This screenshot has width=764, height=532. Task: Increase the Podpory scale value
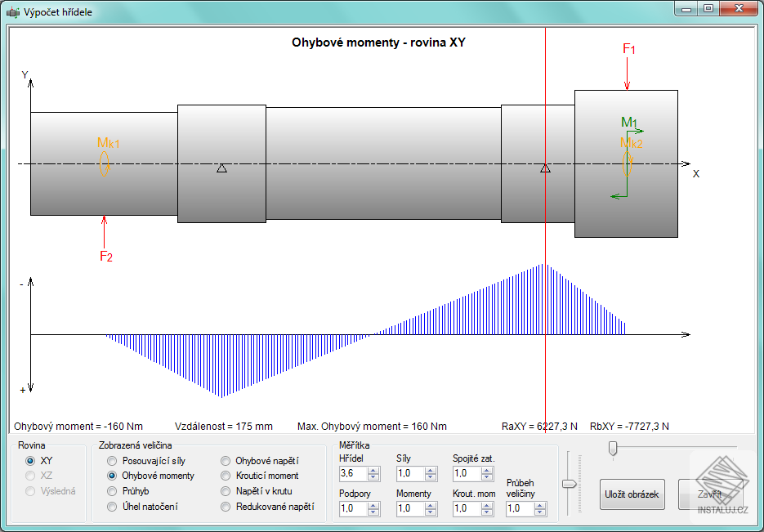[373, 505]
